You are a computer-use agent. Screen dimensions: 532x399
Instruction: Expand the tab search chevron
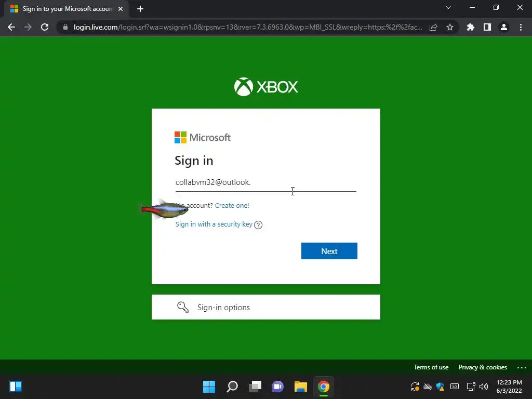448,7
